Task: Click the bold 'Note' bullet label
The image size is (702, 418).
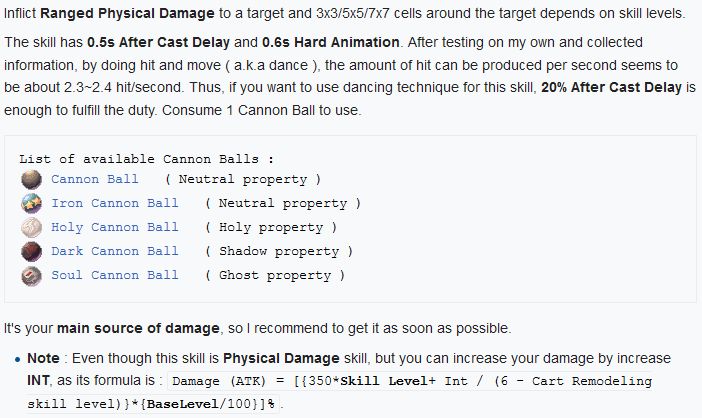Action: point(45,358)
